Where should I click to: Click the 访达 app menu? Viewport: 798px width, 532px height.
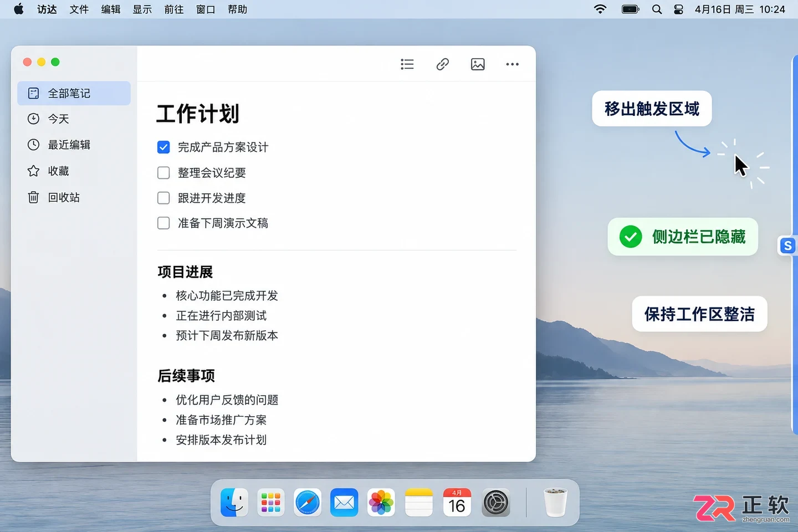tap(47, 9)
